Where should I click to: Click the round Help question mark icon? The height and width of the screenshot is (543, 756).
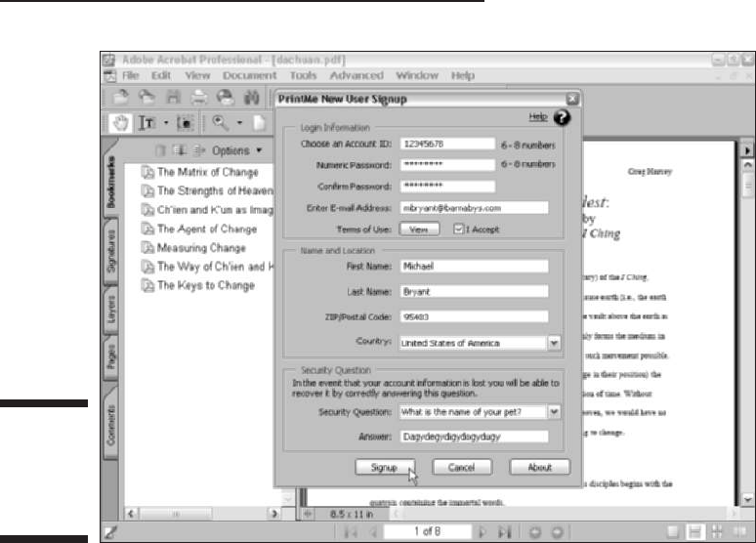coord(562,117)
